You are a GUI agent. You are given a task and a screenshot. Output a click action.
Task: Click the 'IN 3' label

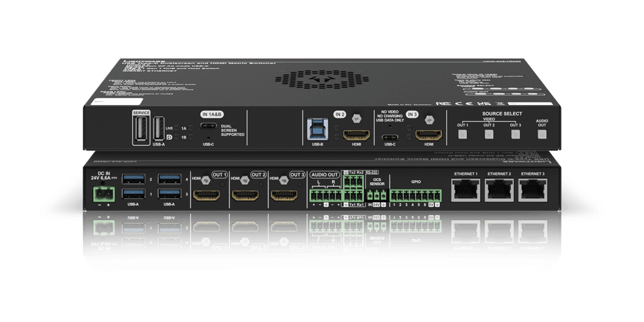pos(412,115)
